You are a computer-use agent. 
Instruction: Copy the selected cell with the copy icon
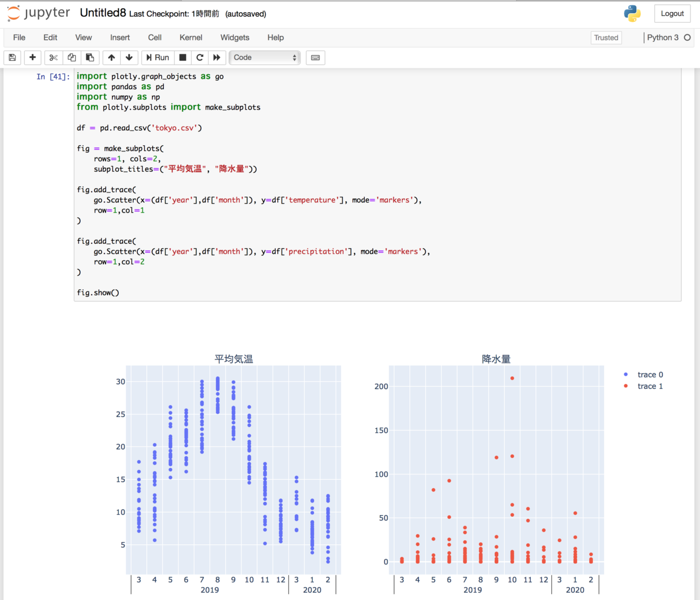click(x=72, y=57)
